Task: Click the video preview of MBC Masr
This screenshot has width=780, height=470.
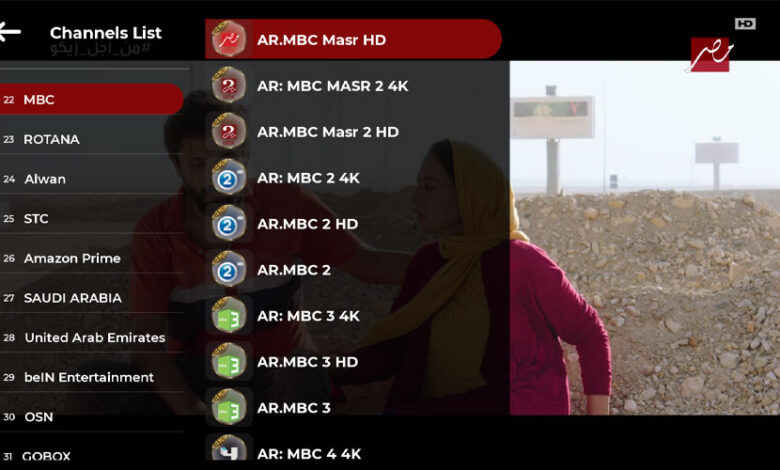Action: coord(645,238)
